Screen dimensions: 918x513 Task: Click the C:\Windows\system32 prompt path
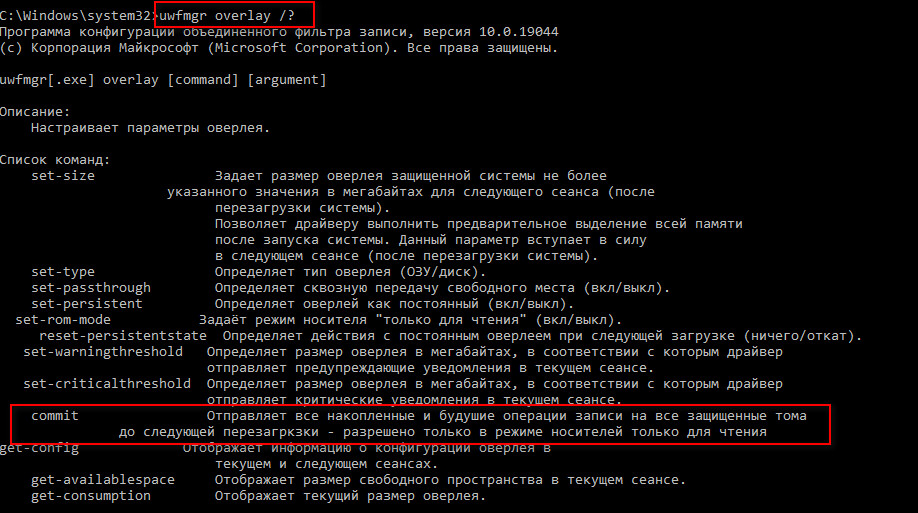point(75,15)
